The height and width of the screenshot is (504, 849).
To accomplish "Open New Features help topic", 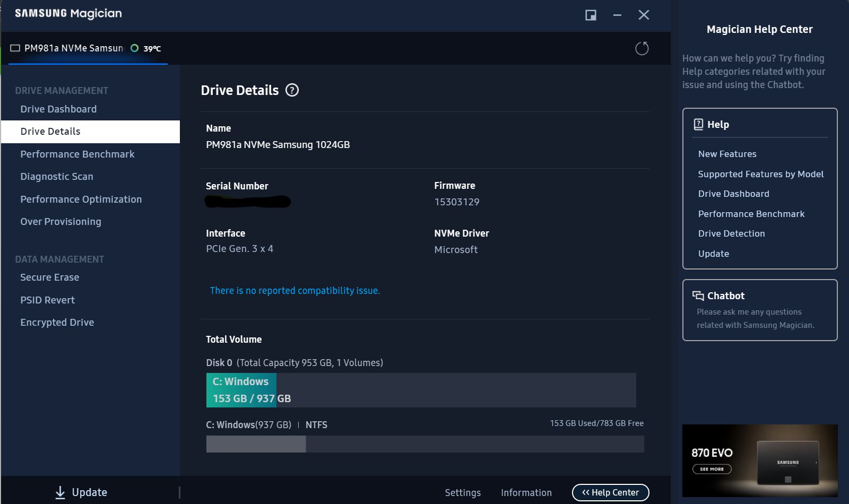I will point(727,154).
